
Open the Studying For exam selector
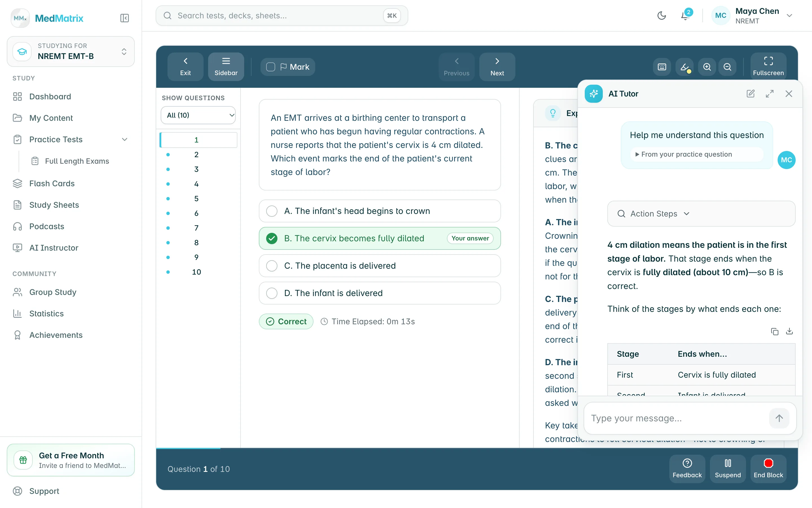(71, 51)
